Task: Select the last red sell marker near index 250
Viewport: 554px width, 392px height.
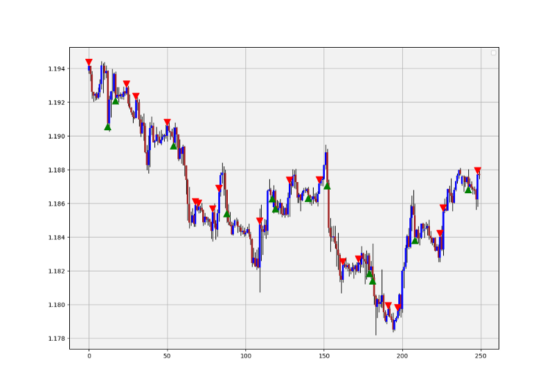Action: (x=478, y=170)
